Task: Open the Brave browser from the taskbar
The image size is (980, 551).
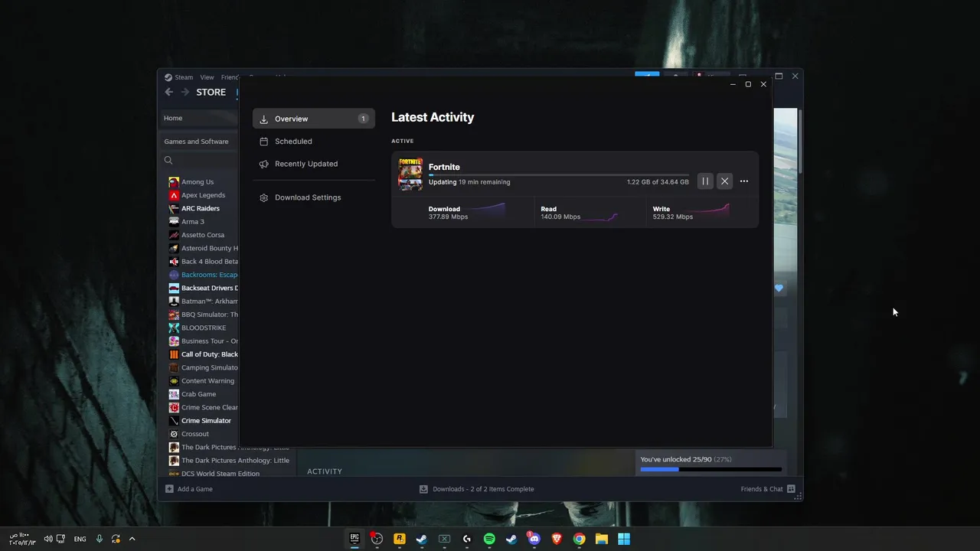Action: tap(557, 539)
